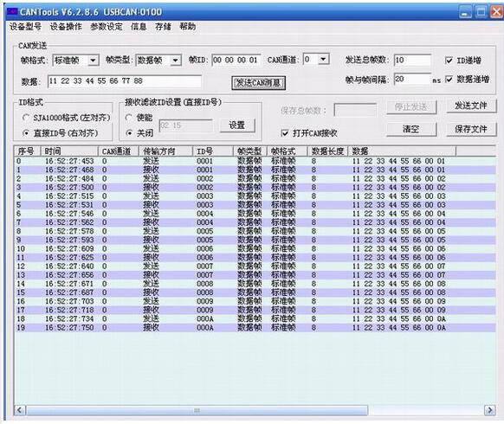Toggle the ID递增 checkbox
504x424 pixels.
(x=449, y=60)
